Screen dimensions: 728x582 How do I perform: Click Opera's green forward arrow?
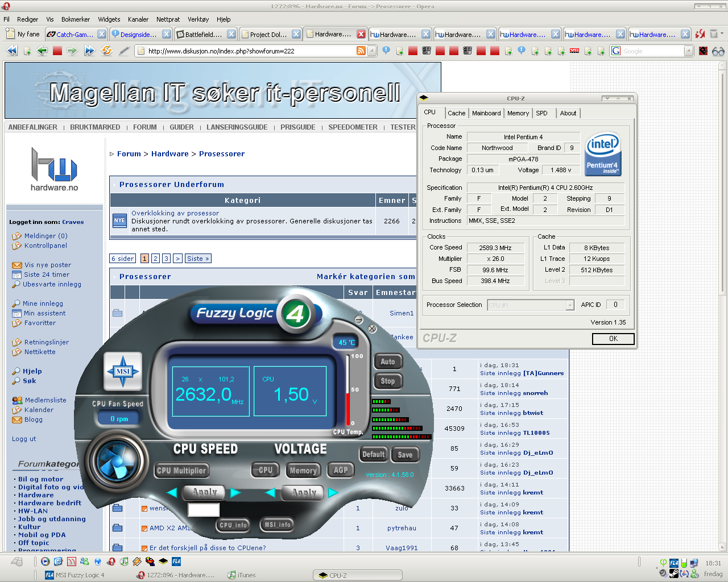pyautogui.click(x=72, y=51)
